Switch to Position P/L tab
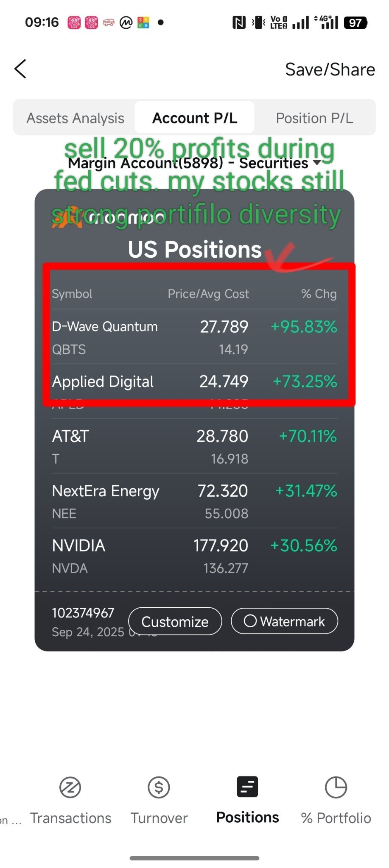The height and width of the screenshot is (868, 389). click(x=314, y=118)
